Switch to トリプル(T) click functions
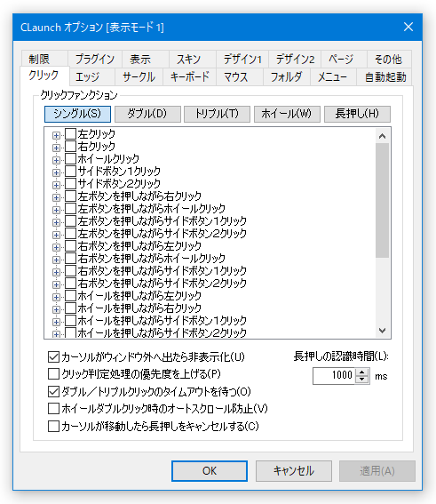 217,114
